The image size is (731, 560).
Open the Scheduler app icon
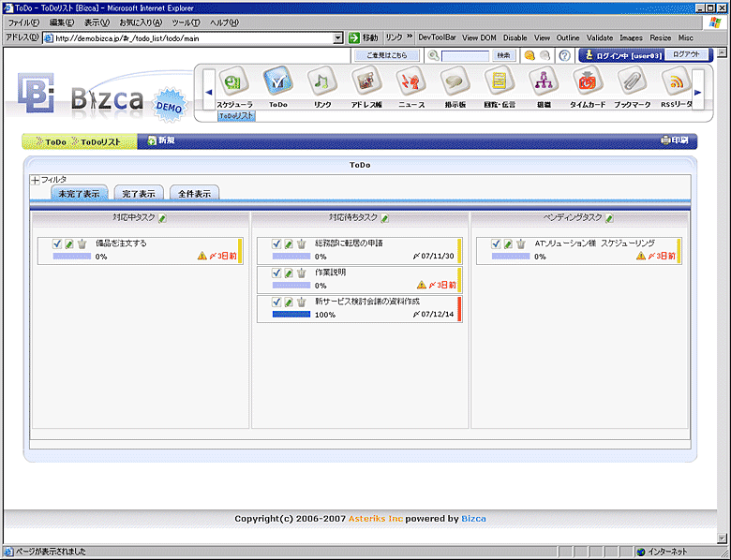(233, 81)
